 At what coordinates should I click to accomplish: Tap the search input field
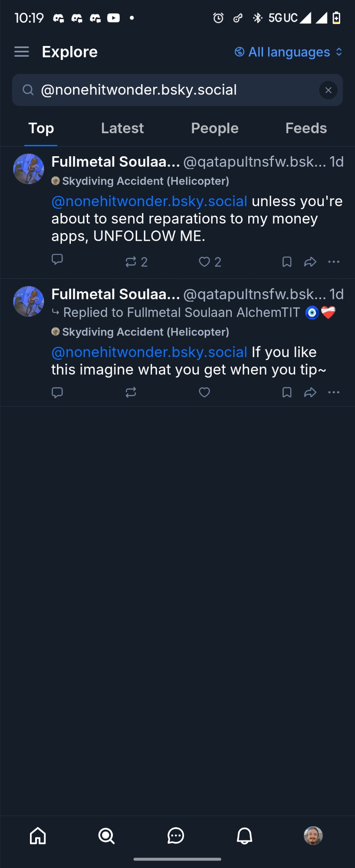174,90
